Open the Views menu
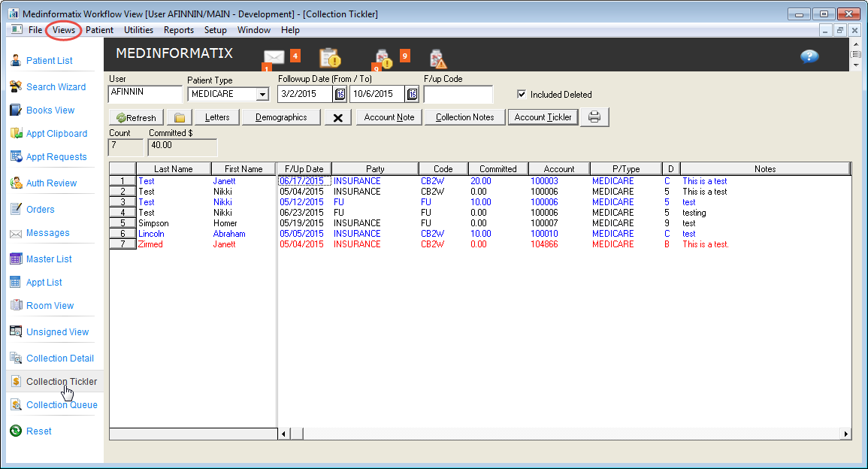 pyautogui.click(x=64, y=30)
